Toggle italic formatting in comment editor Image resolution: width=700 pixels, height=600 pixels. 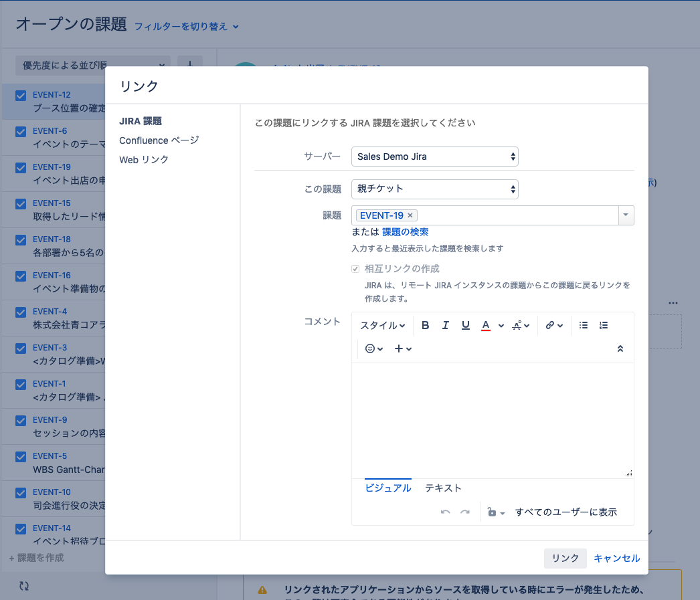(x=445, y=325)
